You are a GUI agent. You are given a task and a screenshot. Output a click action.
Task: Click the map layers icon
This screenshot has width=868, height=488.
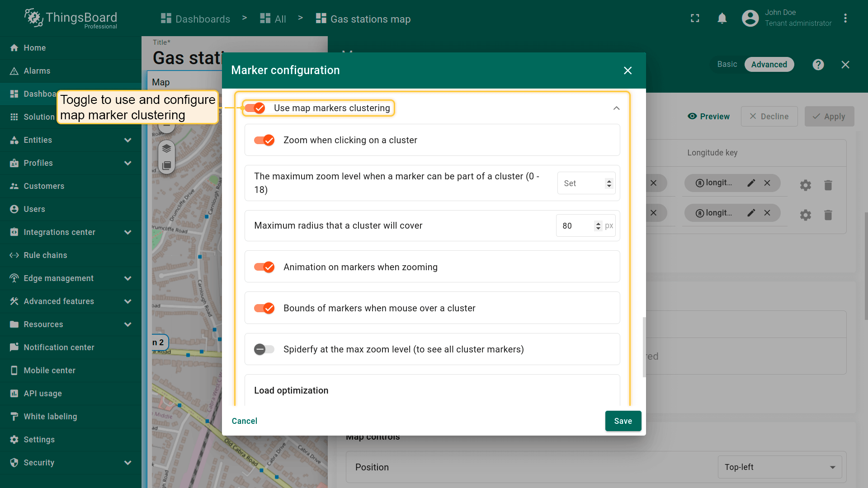(x=166, y=149)
